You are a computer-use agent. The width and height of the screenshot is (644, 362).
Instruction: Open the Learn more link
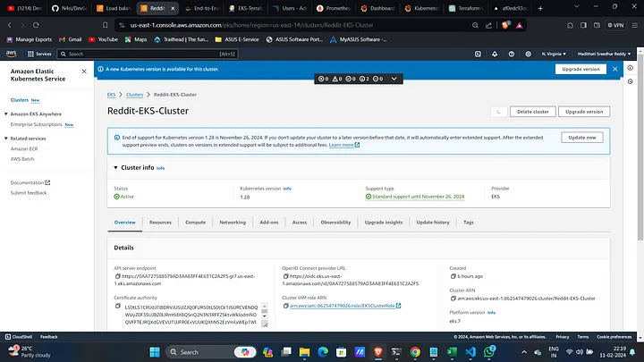[344, 145]
